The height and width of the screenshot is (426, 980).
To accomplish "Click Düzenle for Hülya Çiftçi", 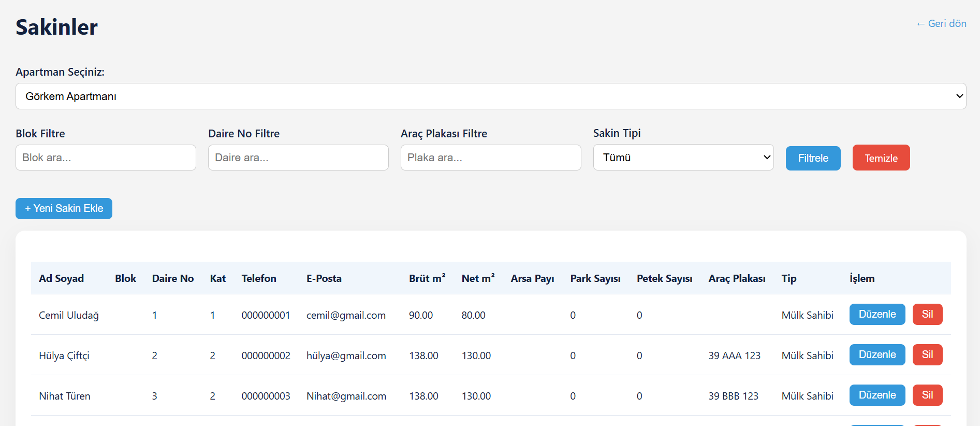I will pos(876,355).
